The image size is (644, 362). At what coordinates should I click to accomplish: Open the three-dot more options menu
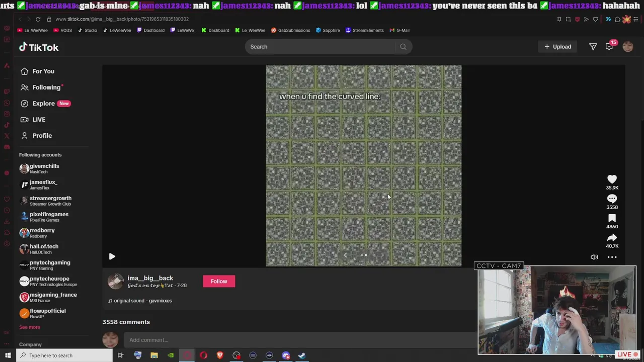(612, 257)
